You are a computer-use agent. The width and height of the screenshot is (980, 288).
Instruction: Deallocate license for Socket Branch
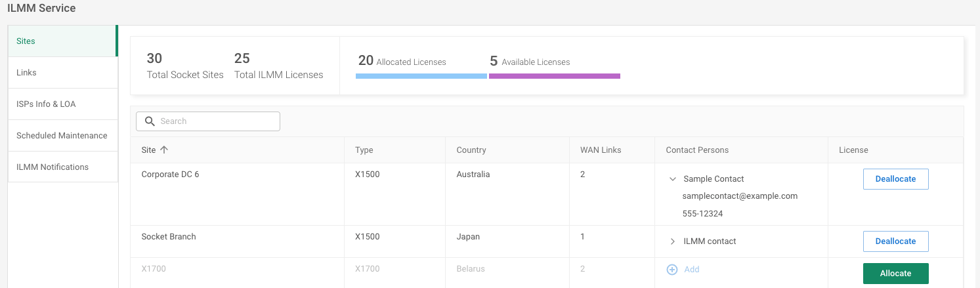pos(895,241)
